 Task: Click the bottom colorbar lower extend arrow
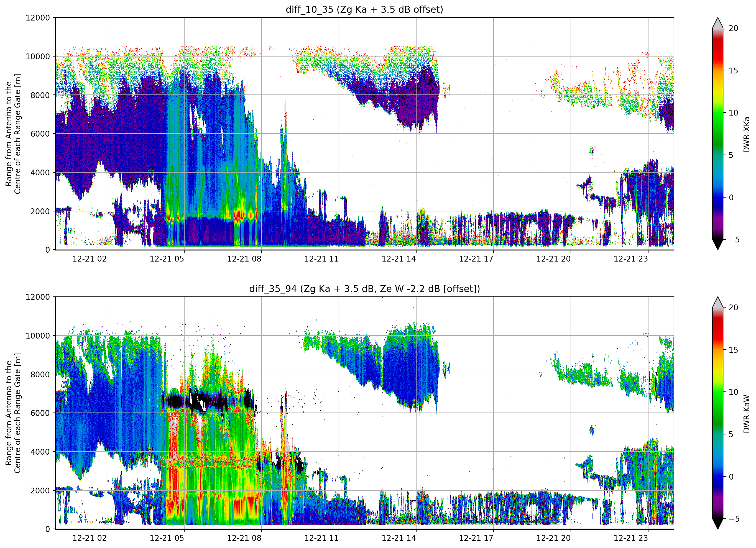click(718, 524)
